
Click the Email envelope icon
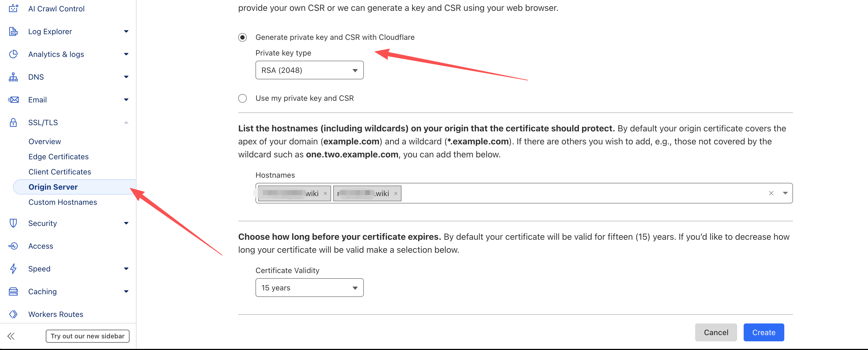click(x=14, y=100)
